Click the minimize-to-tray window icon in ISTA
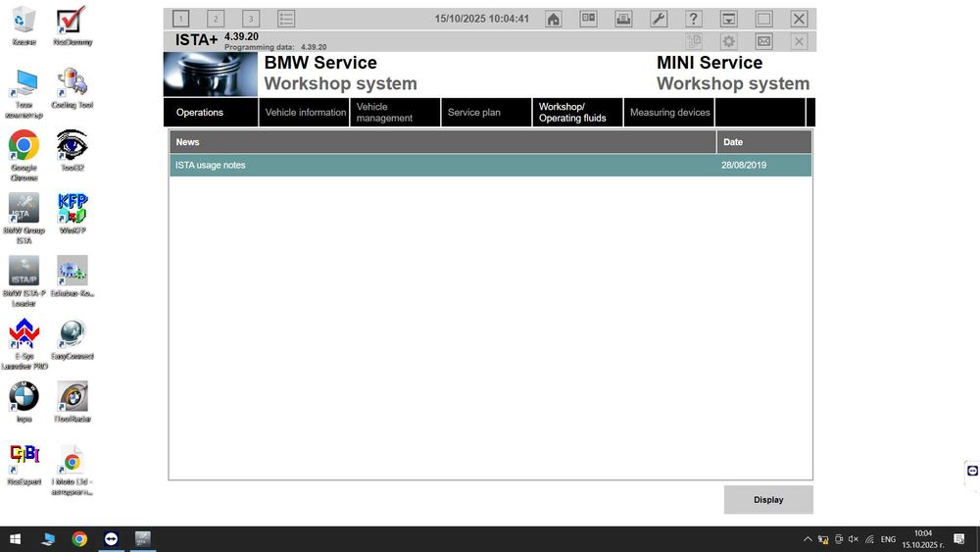The height and width of the screenshot is (552, 980). 728,19
